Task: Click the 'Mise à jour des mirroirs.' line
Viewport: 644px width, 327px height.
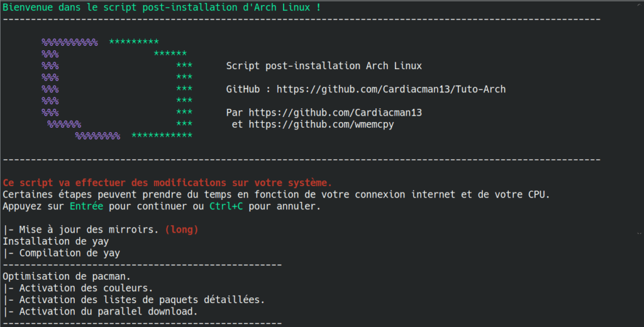Action: click(x=80, y=230)
